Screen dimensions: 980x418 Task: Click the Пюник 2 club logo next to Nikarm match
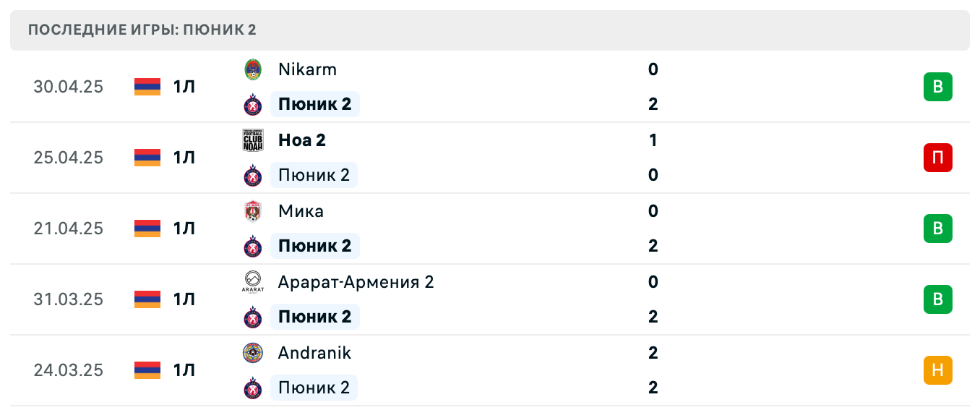pyautogui.click(x=253, y=104)
